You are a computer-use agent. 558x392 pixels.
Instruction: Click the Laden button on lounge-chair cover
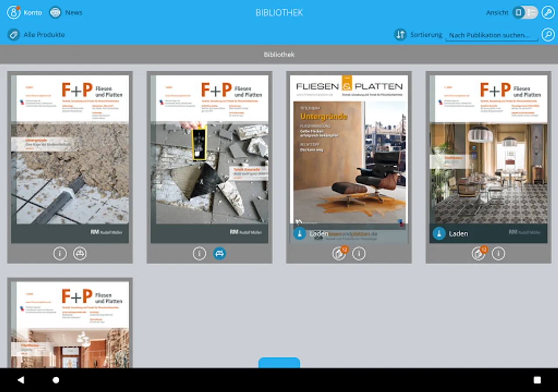pyautogui.click(x=310, y=234)
